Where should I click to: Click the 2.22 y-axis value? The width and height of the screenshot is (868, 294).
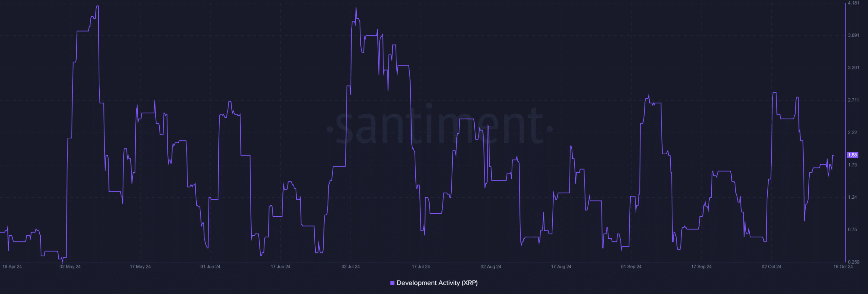(x=852, y=133)
